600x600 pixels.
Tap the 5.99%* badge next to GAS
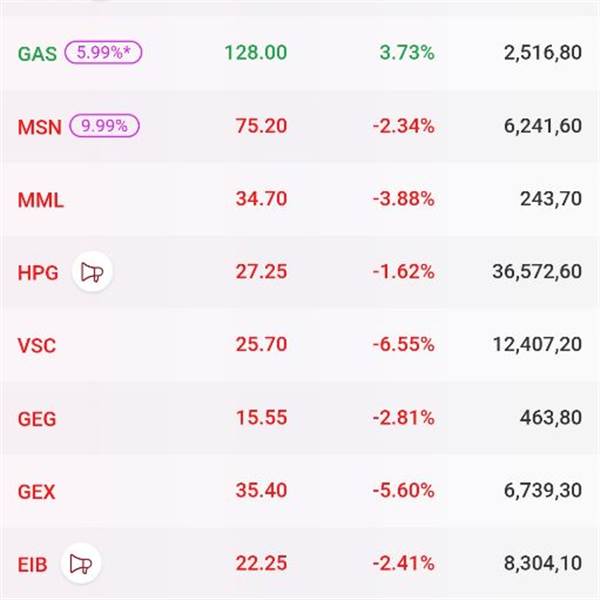coord(104,53)
